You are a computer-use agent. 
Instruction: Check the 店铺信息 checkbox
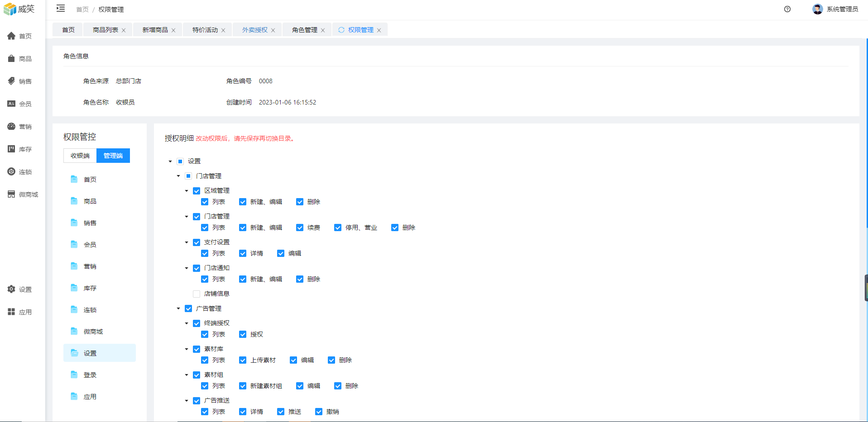coord(197,294)
